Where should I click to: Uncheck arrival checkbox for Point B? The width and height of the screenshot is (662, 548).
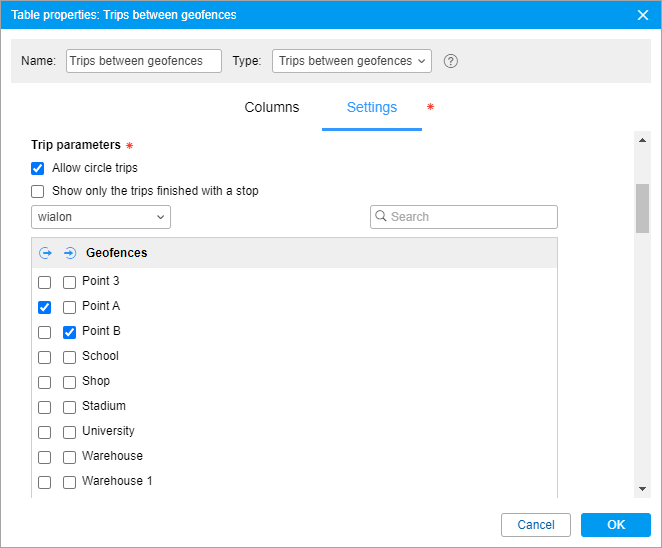tap(69, 332)
